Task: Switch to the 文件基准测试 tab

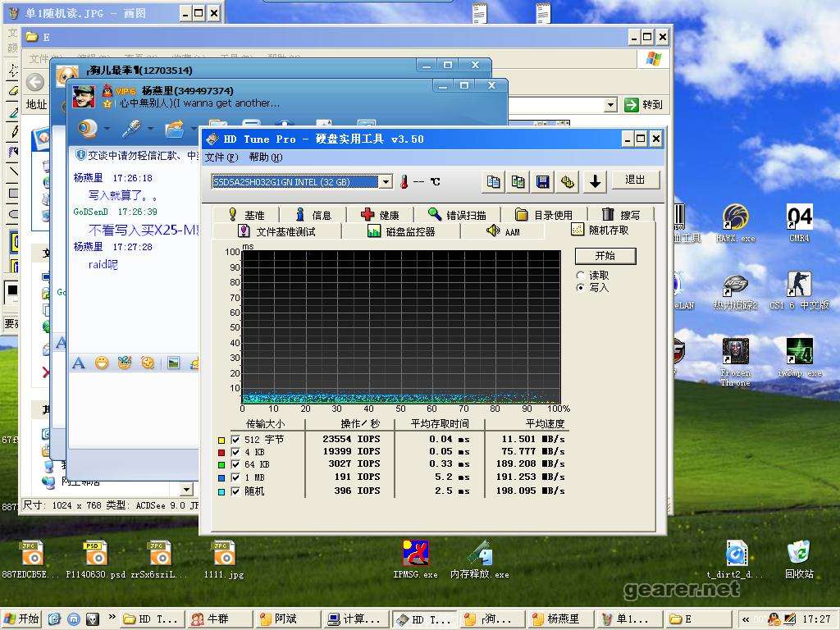Action: pyautogui.click(x=277, y=231)
